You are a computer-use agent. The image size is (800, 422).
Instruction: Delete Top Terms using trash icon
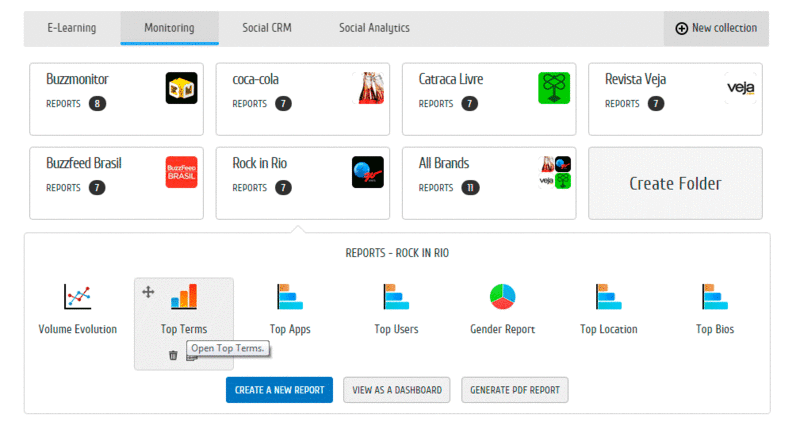(173, 355)
